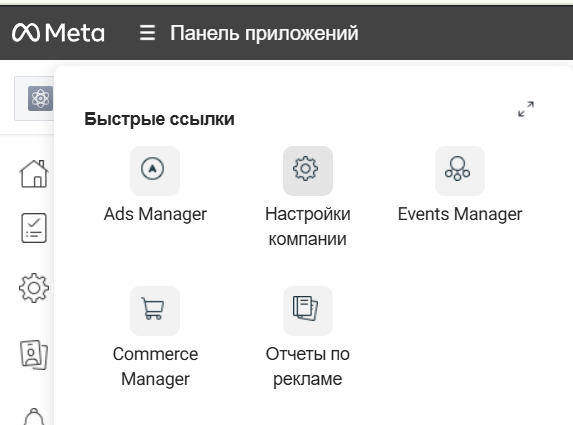Open Ads Manager icon

155,171
